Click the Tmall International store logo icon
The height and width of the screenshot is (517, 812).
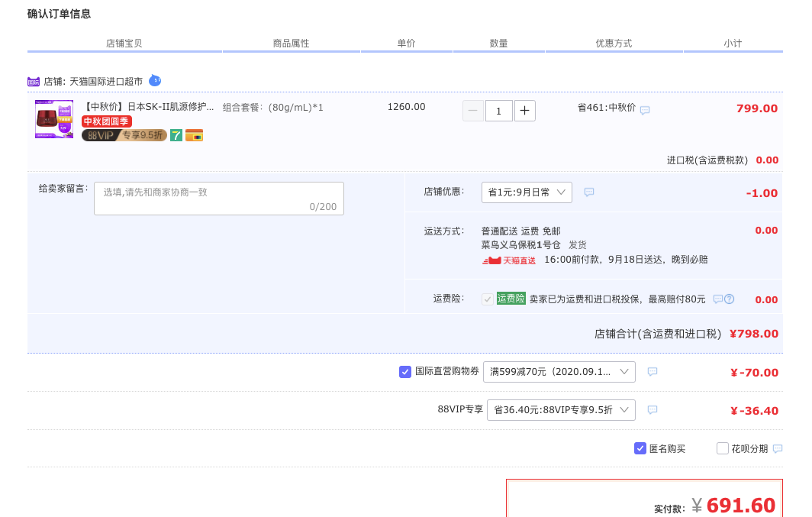pos(34,82)
